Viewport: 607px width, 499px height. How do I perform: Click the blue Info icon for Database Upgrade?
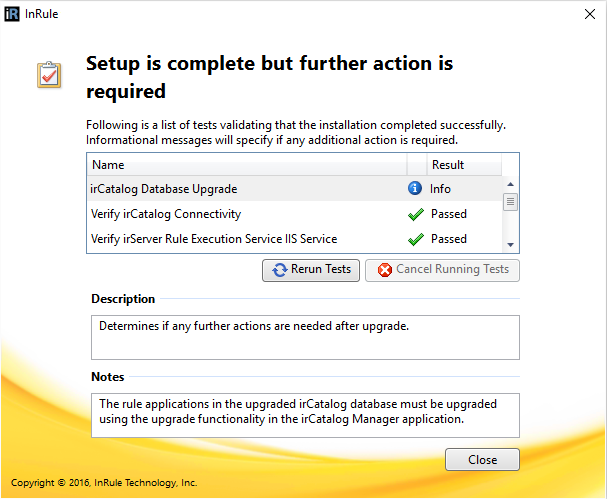[415, 188]
